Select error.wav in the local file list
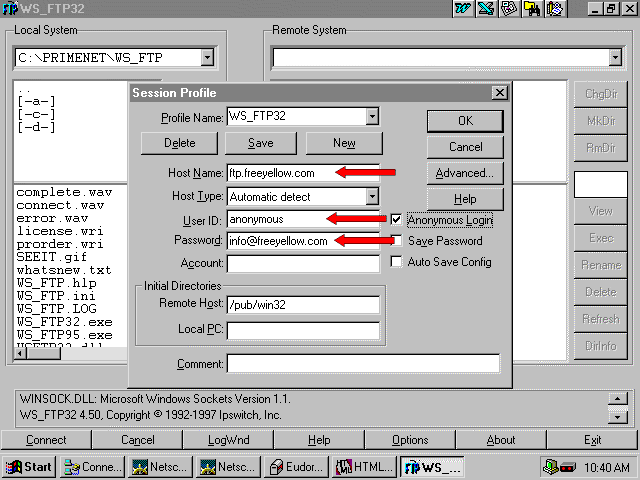640x480 pixels. click(x=52, y=218)
